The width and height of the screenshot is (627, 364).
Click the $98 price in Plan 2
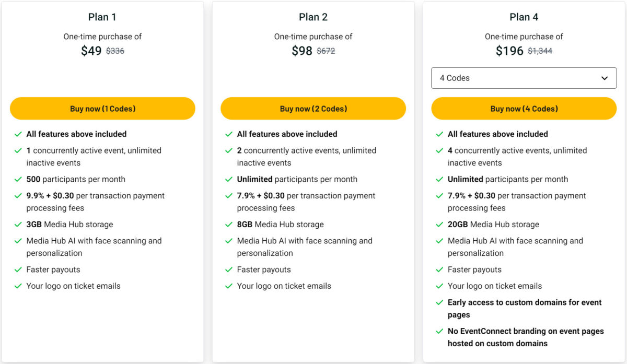tap(303, 51)
